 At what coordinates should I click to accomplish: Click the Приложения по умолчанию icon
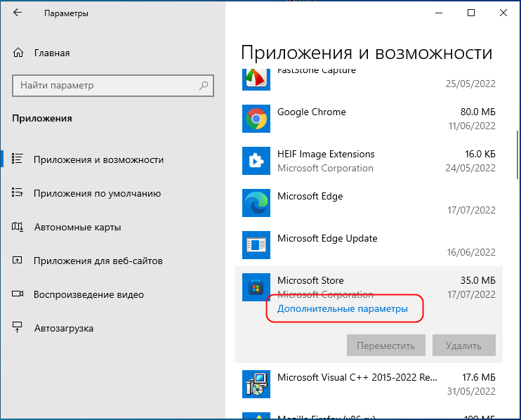(x=17, y=192)
